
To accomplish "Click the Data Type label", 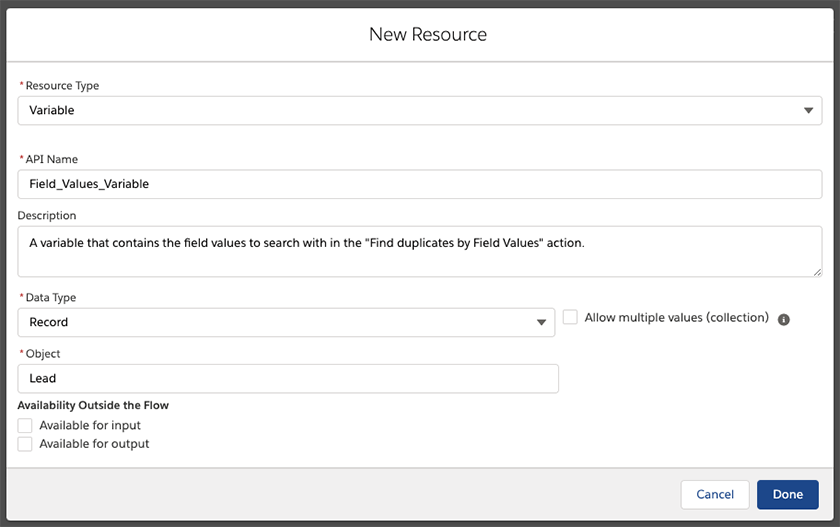I will click(x=51, y=297).
